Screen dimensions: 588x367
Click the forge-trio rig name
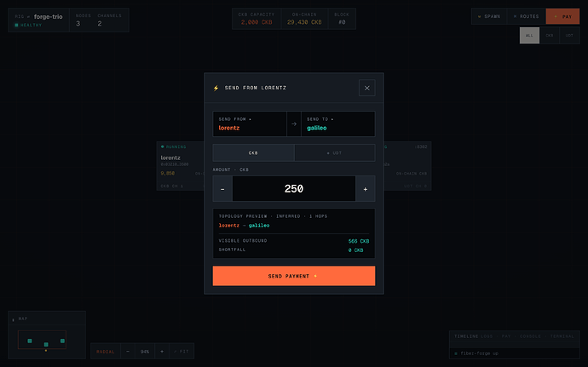(49, 16)
